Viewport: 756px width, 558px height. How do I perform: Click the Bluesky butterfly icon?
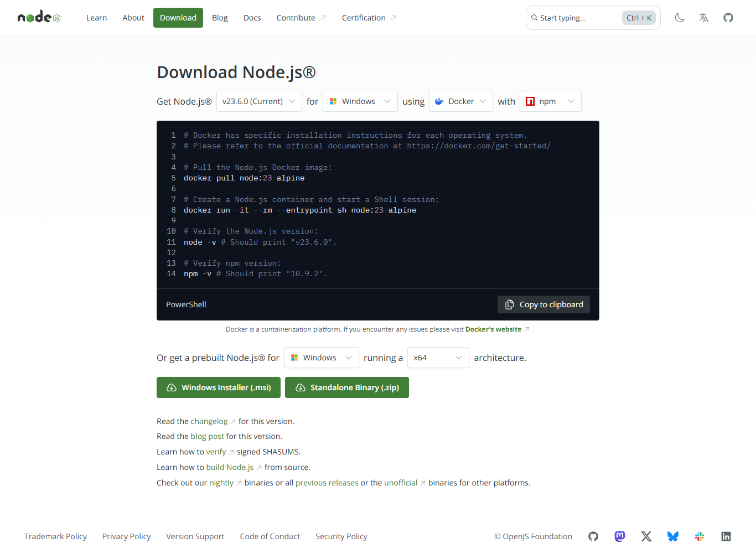(x=672, y=536)
